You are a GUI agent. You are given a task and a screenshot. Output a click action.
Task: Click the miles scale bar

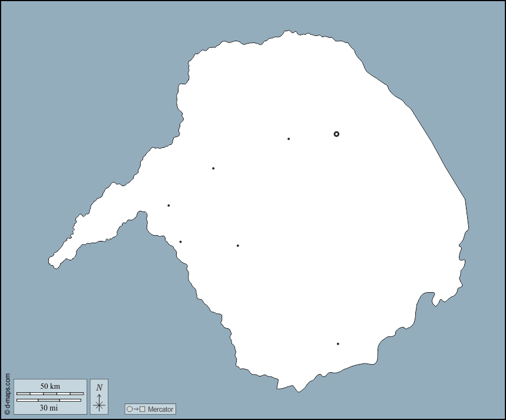[x=49, y=401]
